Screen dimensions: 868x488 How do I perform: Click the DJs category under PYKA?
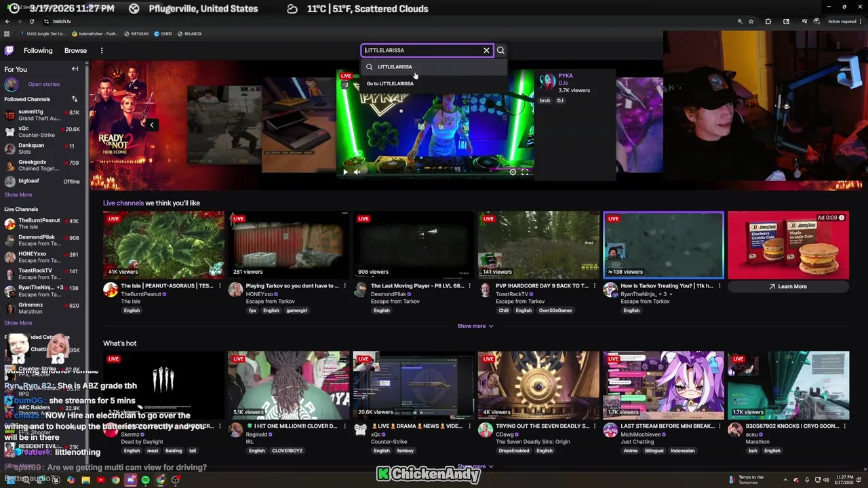[563, 83]
